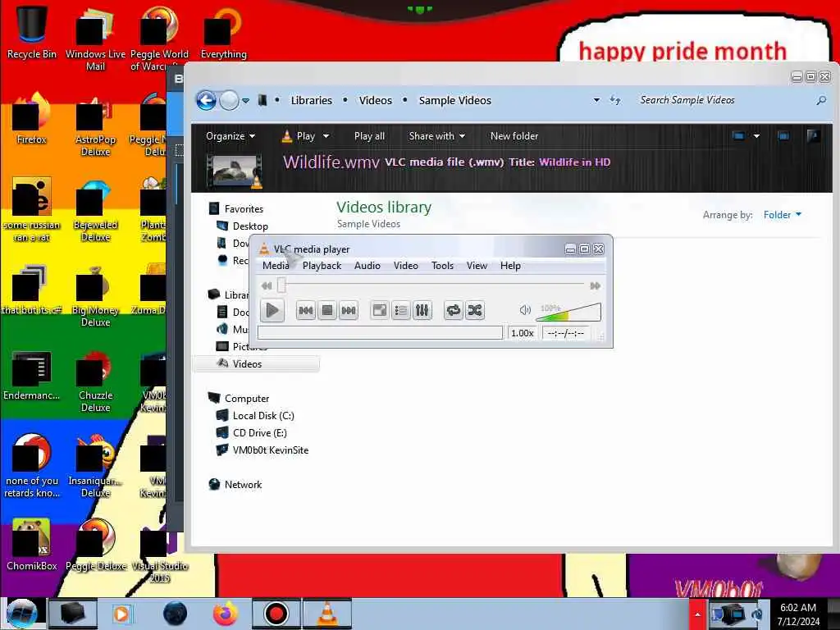Click media player icon in taskbar
The width and height of the screenshot is (840, 630).
click(121, 614)
